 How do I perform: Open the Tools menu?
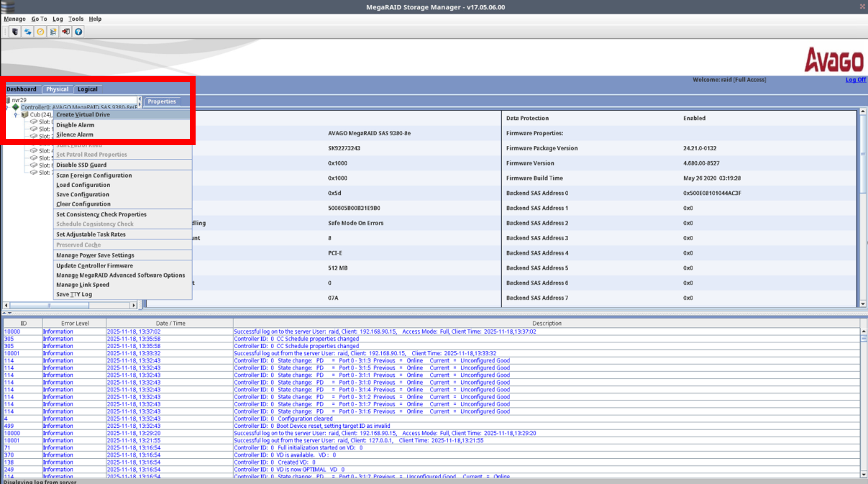pos(76,19)
